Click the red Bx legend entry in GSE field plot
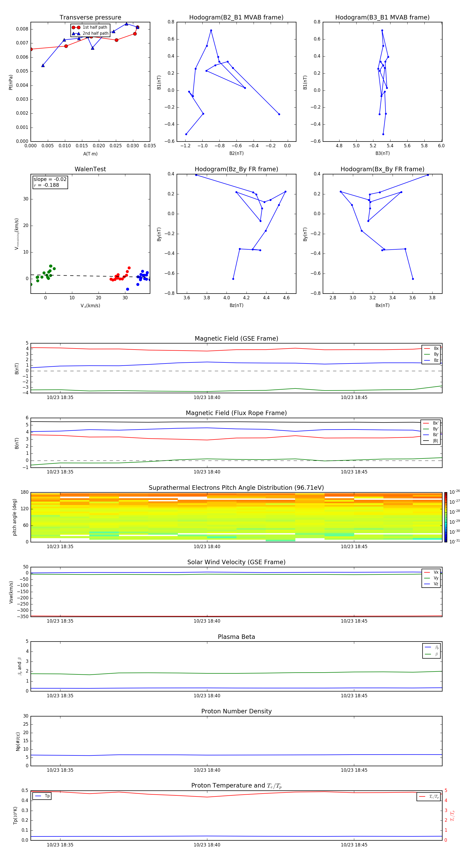473x868 pixels. tap(431, 349)
